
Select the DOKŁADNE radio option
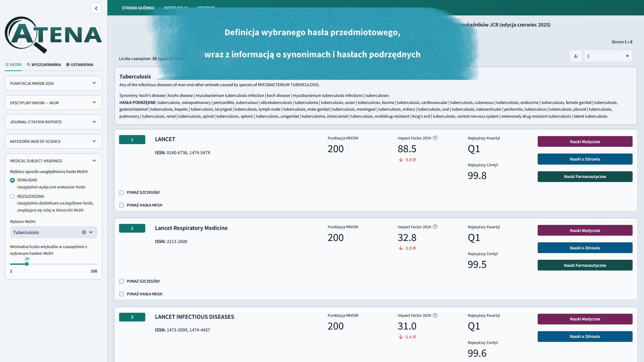click(x=12, y=180)
